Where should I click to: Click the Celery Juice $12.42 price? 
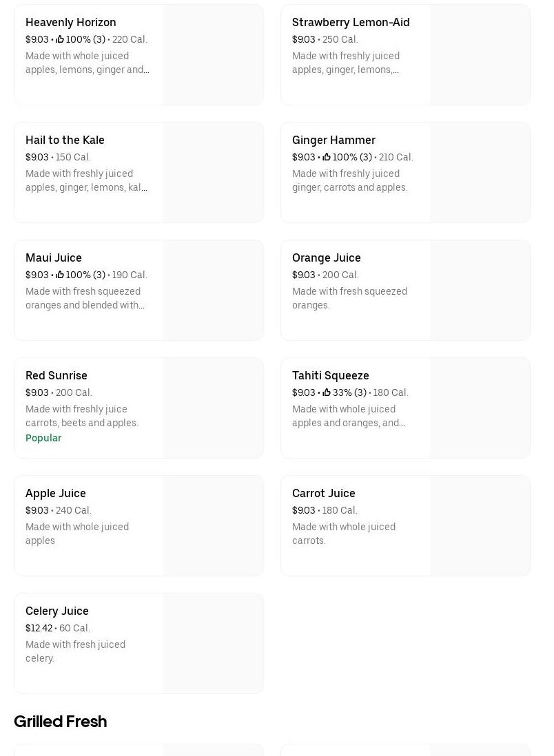tap(39, 628)
